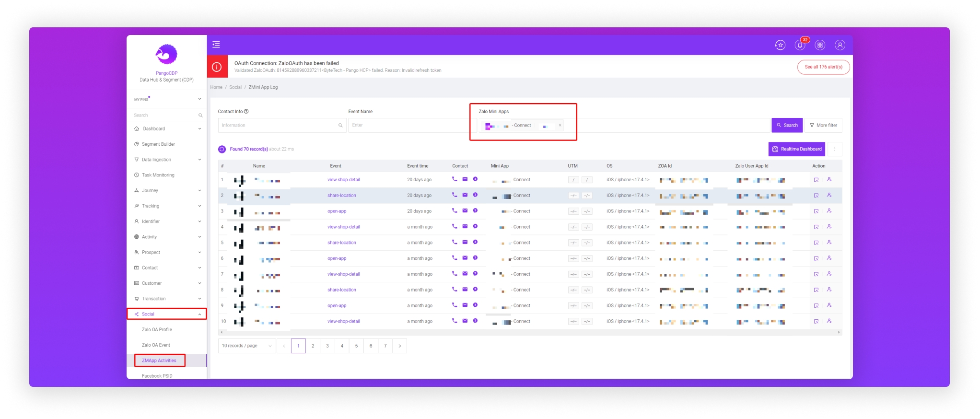Open the 10 records / page dropdown
This screenshot has width=980, height=419.
(246, 346)
